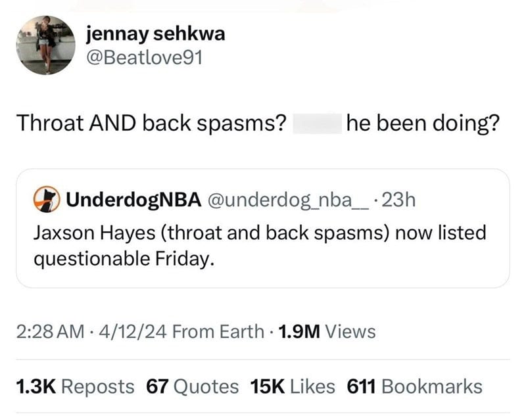
Task: Click the blurred word in the tweet
Action: [316, 122]
